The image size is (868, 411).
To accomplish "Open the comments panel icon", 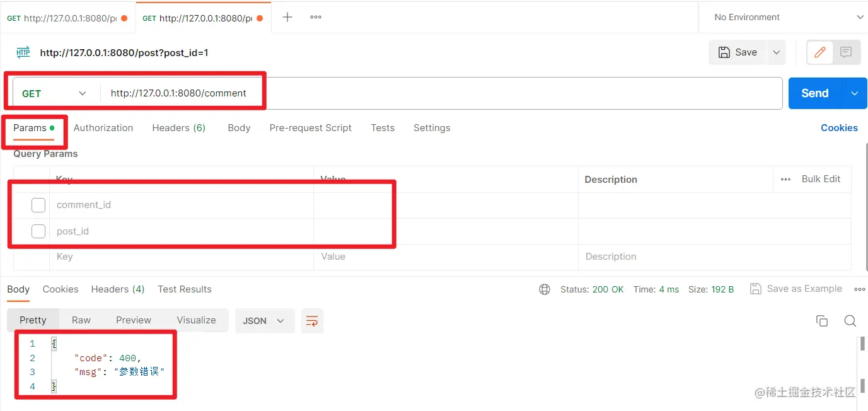I will tap(846, 52).
